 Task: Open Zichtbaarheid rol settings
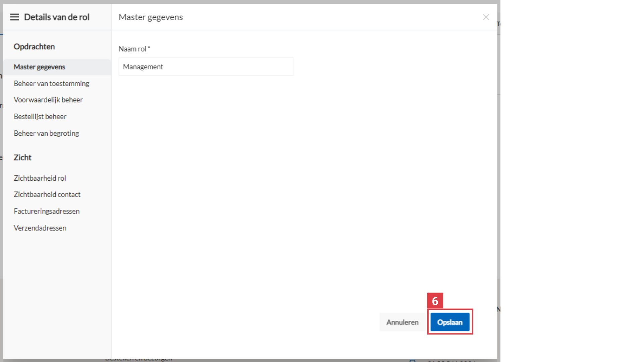pos(40,178)
